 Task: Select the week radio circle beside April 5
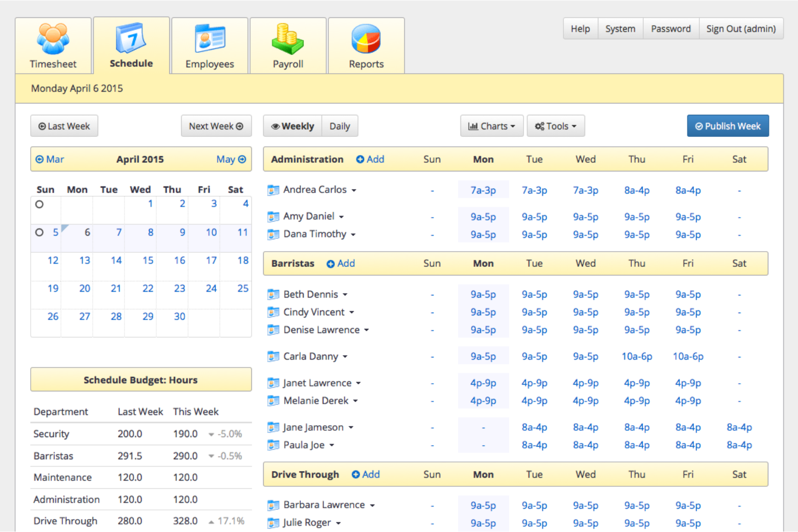(x=38, y=232)
